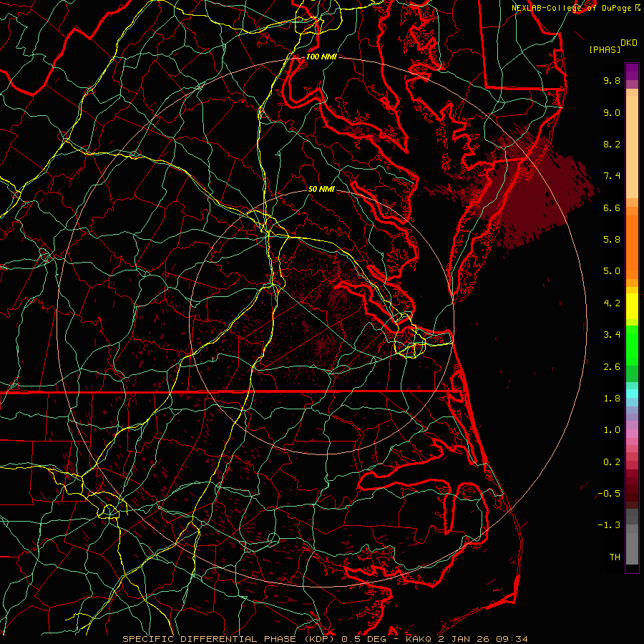Click the -0.5 scale value
This screenshot has height=644, width=644.
click(609, 494)
